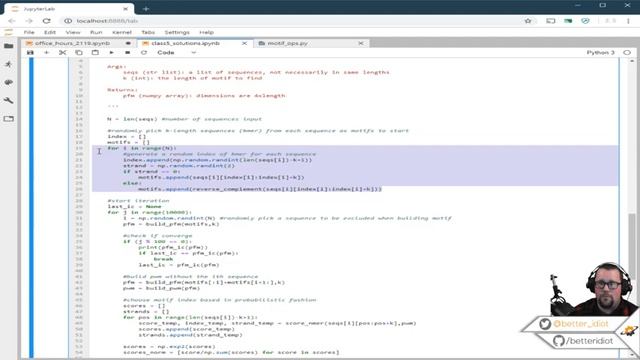Image resolution: width=640 pixels, height=360 pixels.
Task: Open the Settings menu
Action: (x=177, y=32)
